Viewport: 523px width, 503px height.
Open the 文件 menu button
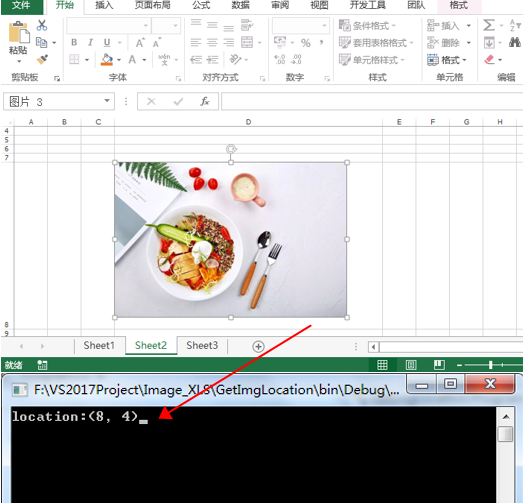pos(22,5)
